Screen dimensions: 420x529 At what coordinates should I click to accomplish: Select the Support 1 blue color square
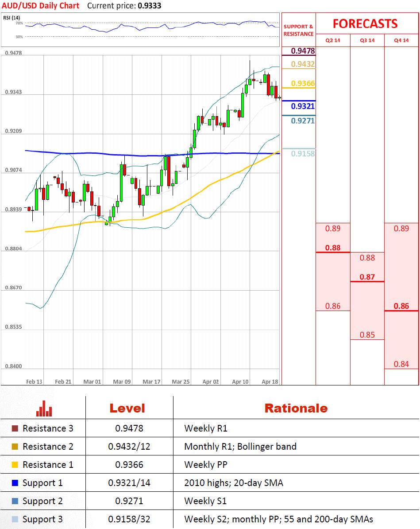tap(15, 483)
